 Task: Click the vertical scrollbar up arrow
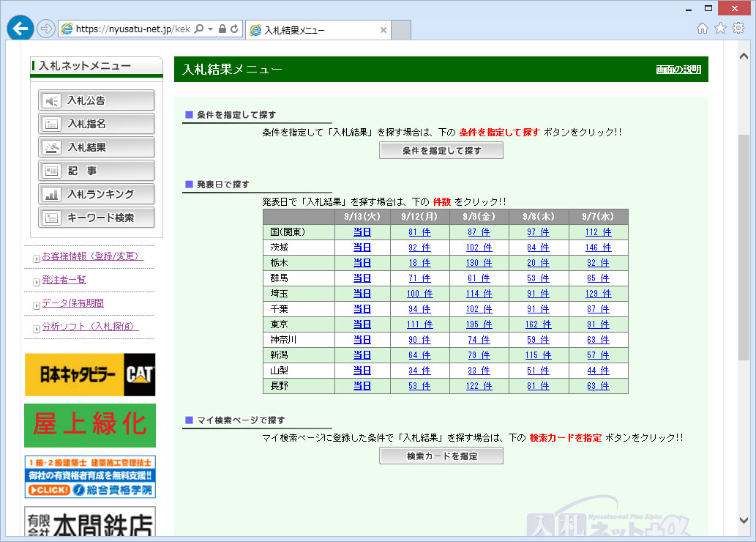click(x=744, y=56)
